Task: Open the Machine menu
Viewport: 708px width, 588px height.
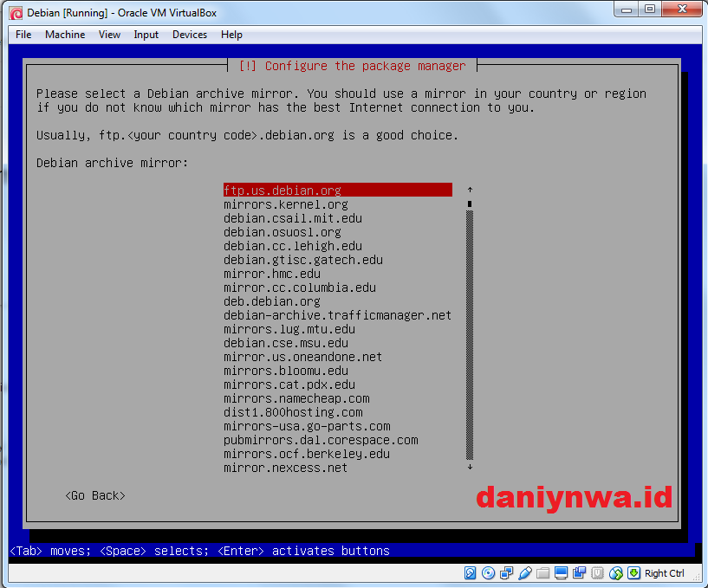Action: click(x=65, y=35)
